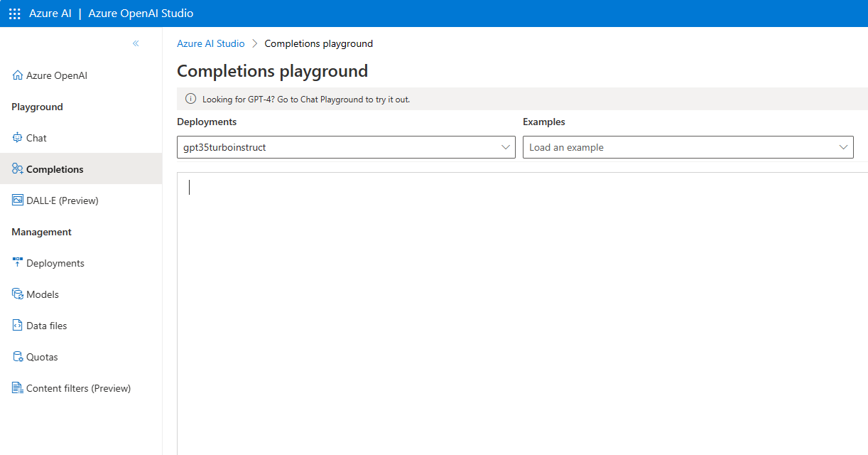The image size is (868, 455).
Task: Click the Examples field label
Action: pyautogui.click(x=544, y=122)
